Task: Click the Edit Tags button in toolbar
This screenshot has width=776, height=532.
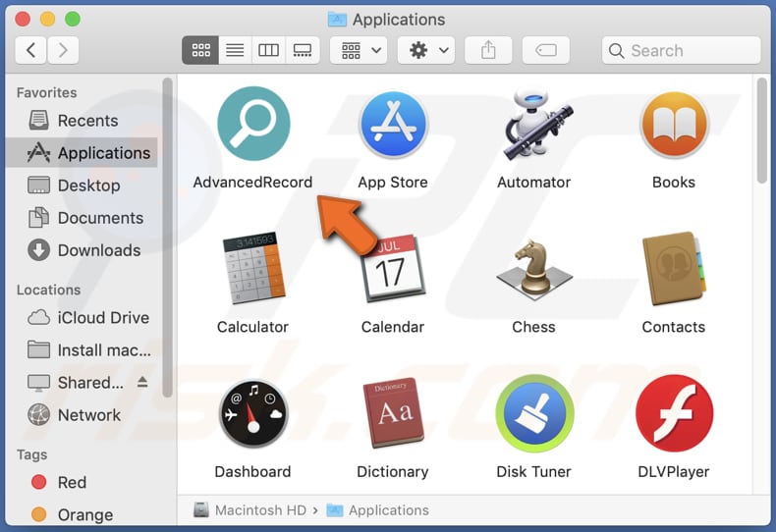Action: click(x=546, y=50)
